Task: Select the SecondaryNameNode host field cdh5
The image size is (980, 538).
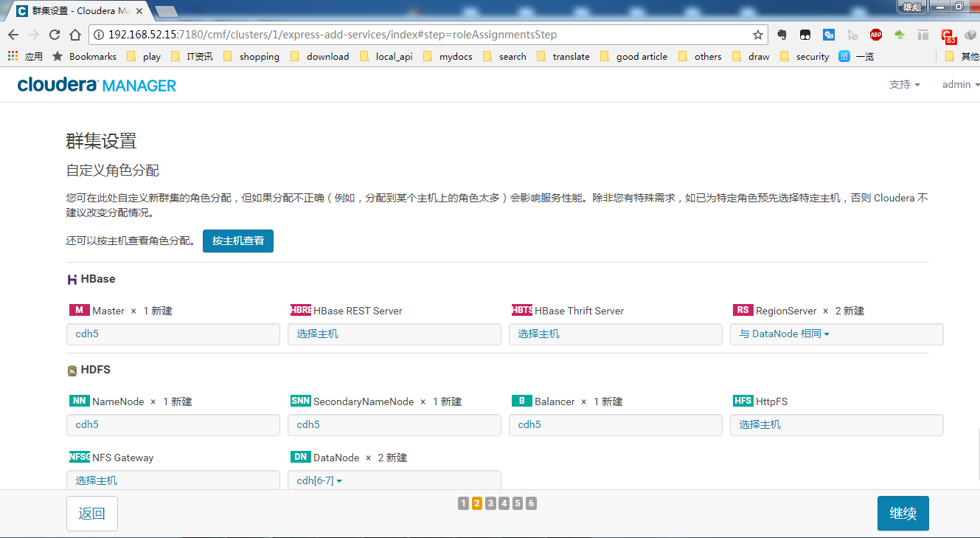Action: pyautogui.click(x=395, y=424)
